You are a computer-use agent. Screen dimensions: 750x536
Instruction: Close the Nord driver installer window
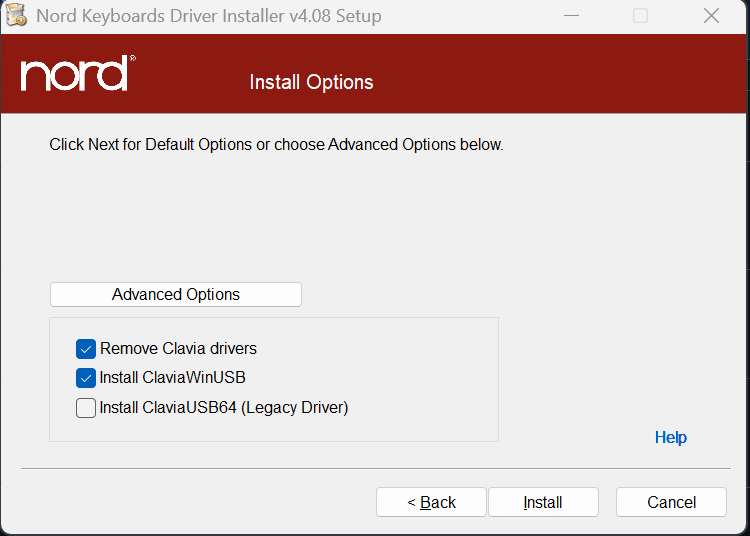711,16
